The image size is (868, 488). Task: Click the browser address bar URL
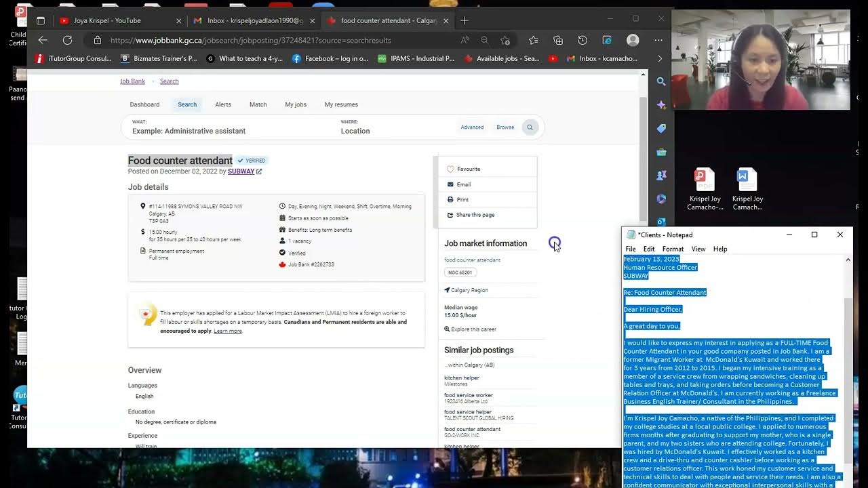point(251,40)
